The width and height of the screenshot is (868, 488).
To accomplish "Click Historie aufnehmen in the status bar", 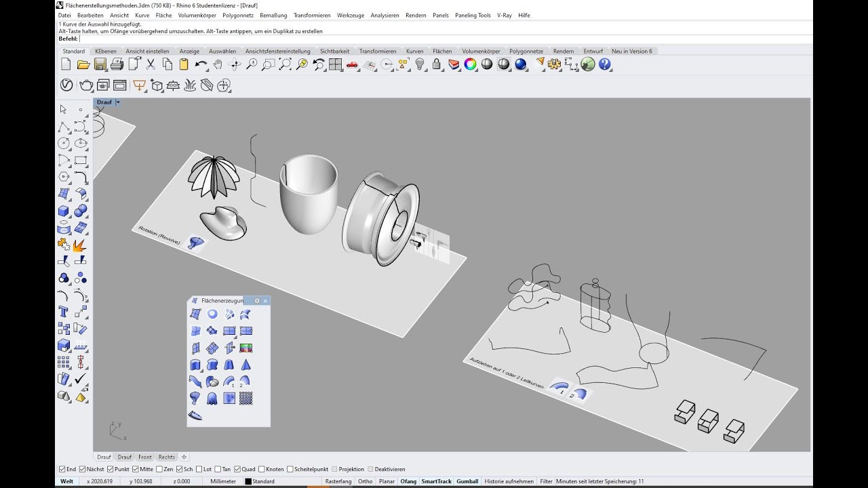I will coord(509,481).
